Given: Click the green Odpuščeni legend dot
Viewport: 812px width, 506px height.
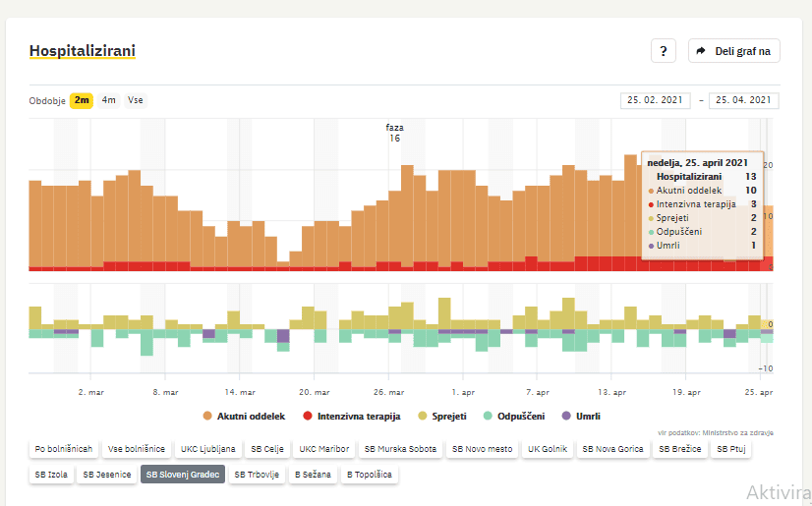Looking at the screenshot, I should 488,417.
